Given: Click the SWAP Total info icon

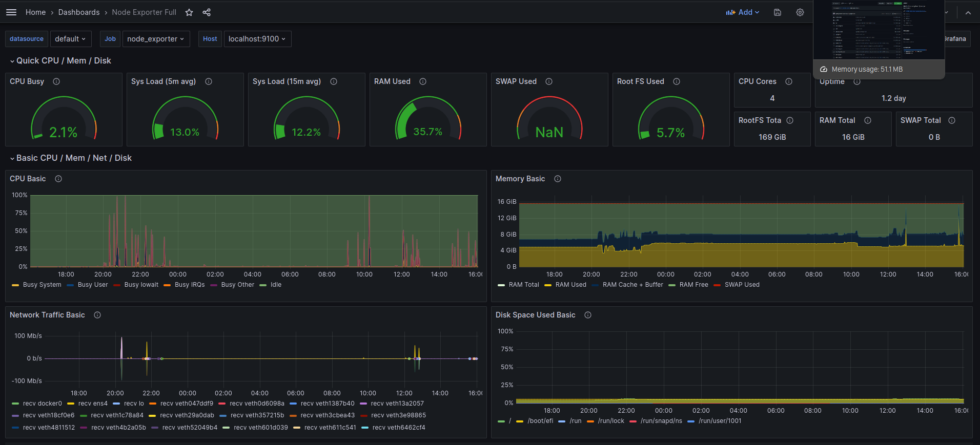Looking at the screenshot, I should click(x=952, y=120).
